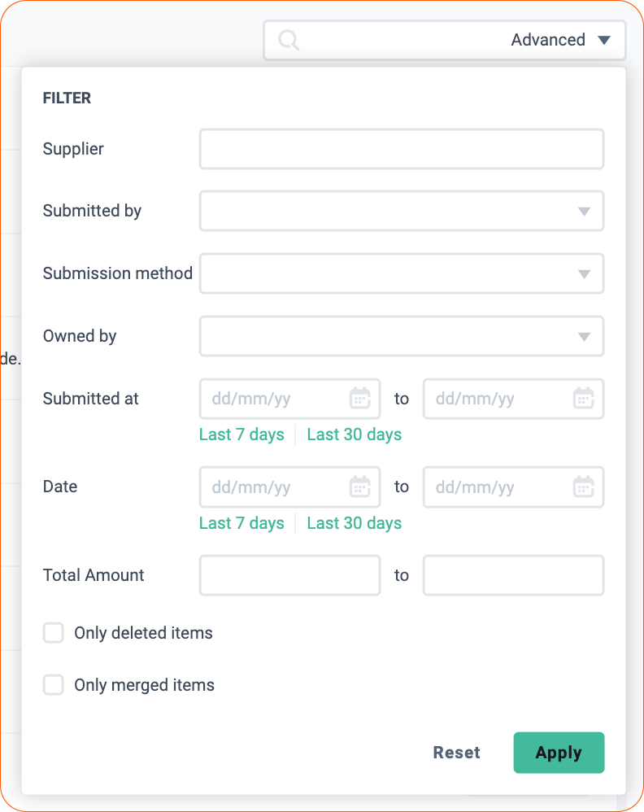The image size is (644, 812).
Task: Open Submitted at start date calendar icon
Action: pos(359,398)
